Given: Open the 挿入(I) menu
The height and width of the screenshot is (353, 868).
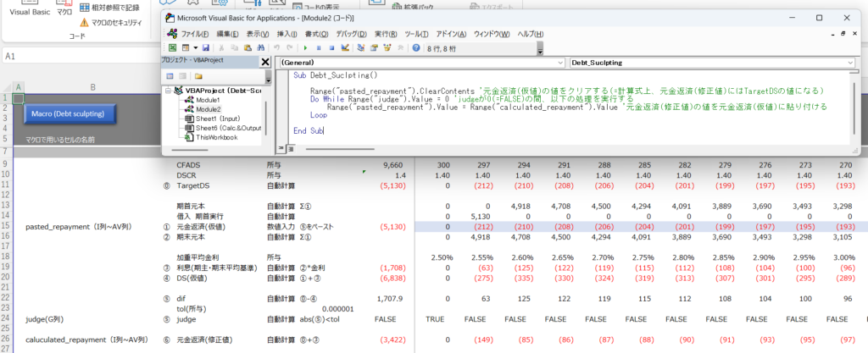Looking at the screenshot, I should (287, 33).
